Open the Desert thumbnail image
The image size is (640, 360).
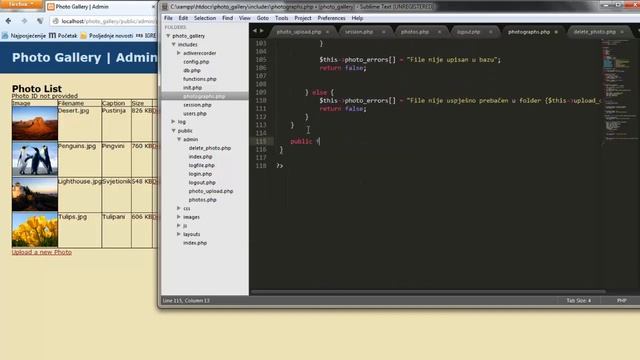click(35, 124)
